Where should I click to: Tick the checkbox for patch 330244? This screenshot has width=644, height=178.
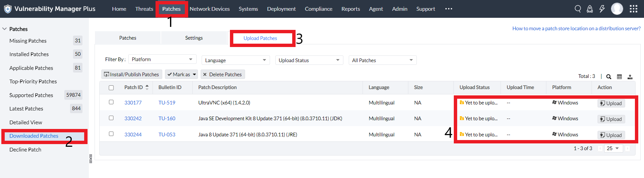point(111,134)
